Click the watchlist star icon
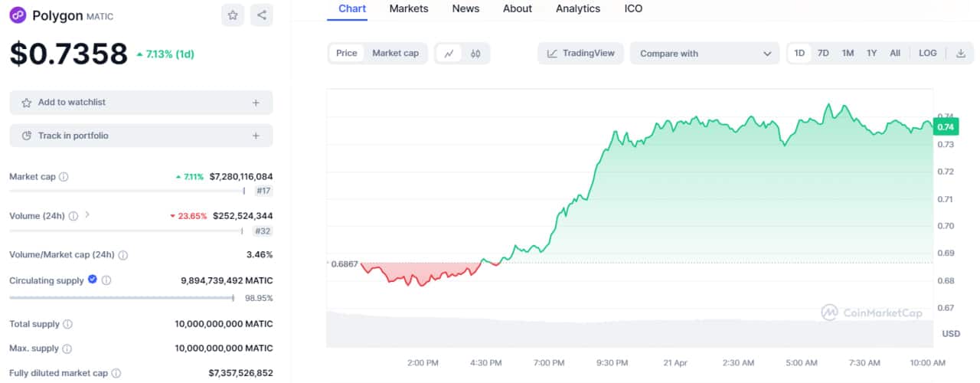Screen dimensions: 980x383 pyautogui.click(x=27, y=103)
